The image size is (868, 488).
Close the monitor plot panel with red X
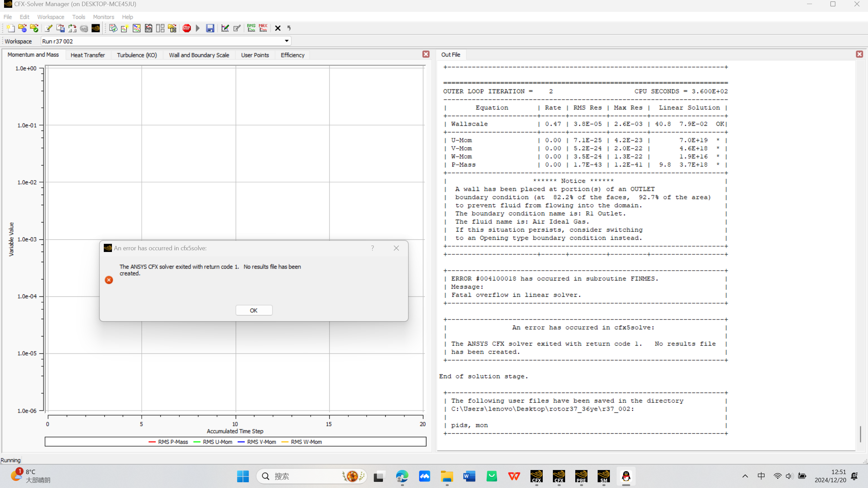[426, 54]
